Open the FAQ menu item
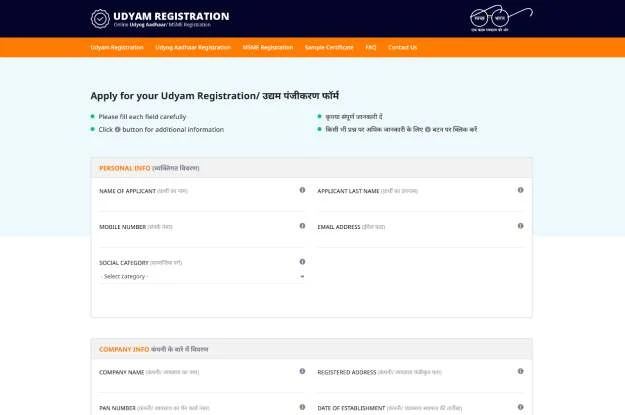625x415 pixels. click(371, 47)
